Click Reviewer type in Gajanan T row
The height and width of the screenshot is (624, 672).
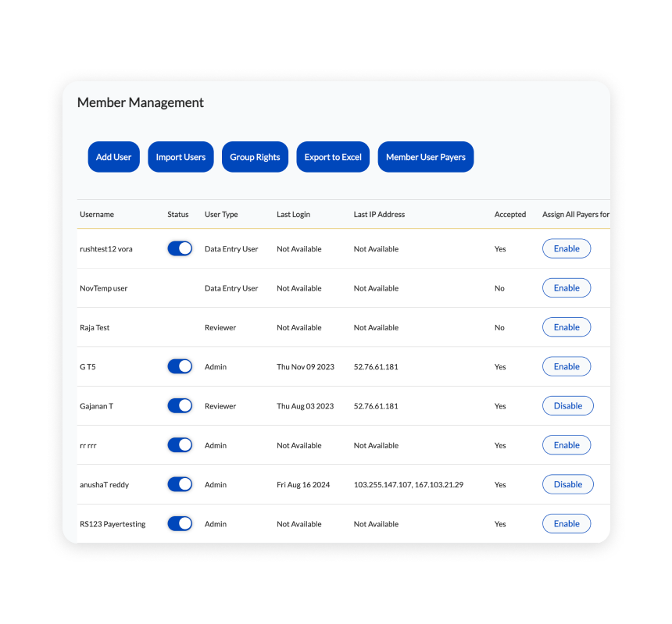pyautogui.click(x=220, y=406)
